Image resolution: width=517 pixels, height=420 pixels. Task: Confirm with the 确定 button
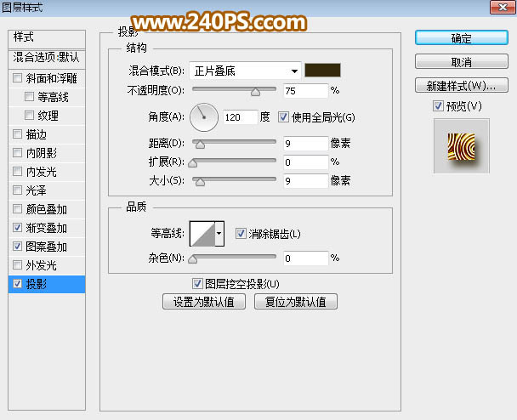coord(461,38)
